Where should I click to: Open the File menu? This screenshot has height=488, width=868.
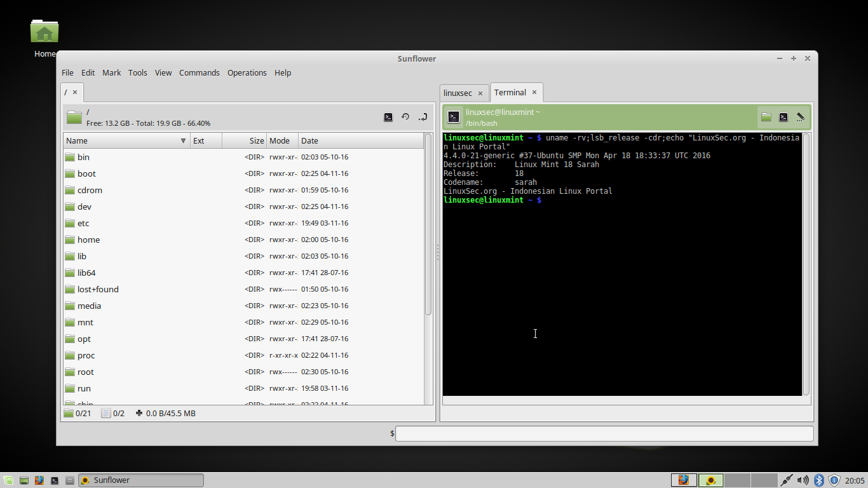click(x=67, y=72)
